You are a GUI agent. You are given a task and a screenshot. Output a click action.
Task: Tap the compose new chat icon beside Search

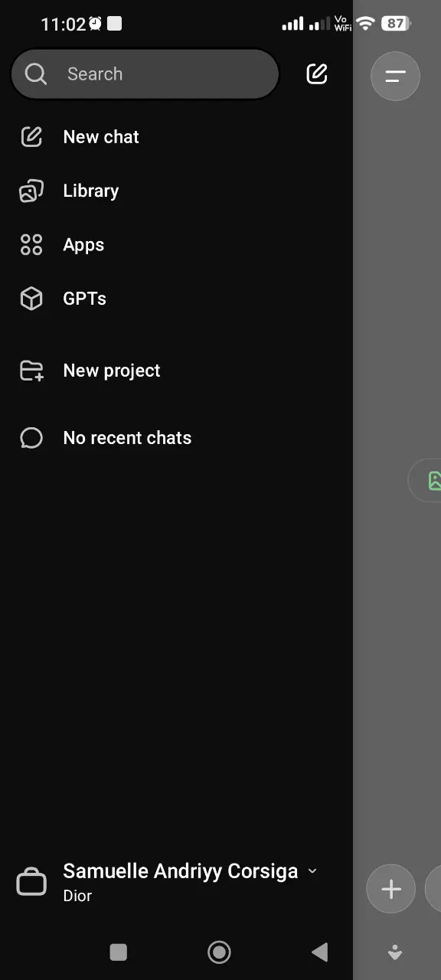pyautogui.click(x=317, y=73)
